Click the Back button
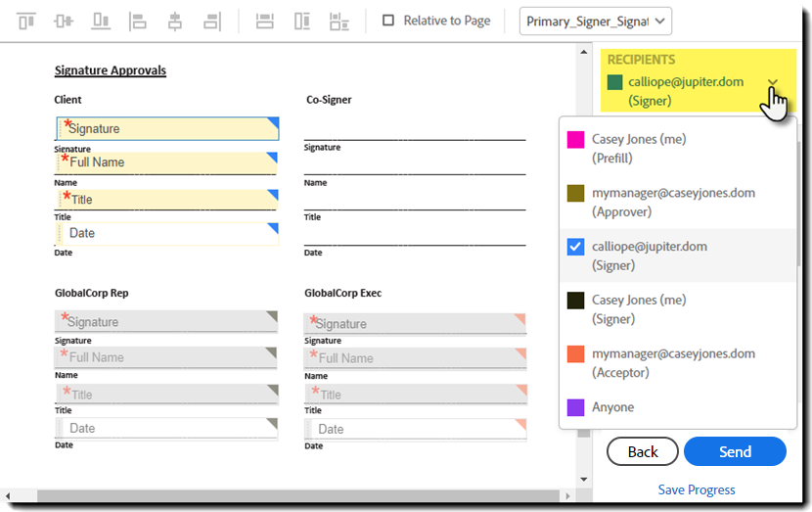Screen dimensions: 812x512 (x=643, y=451)
